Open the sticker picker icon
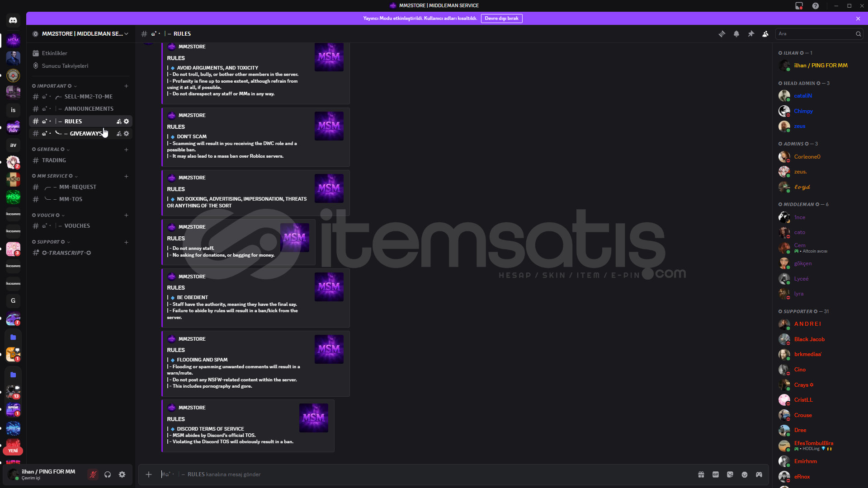This screenshot has width=868, height=488. click(730, 474)
